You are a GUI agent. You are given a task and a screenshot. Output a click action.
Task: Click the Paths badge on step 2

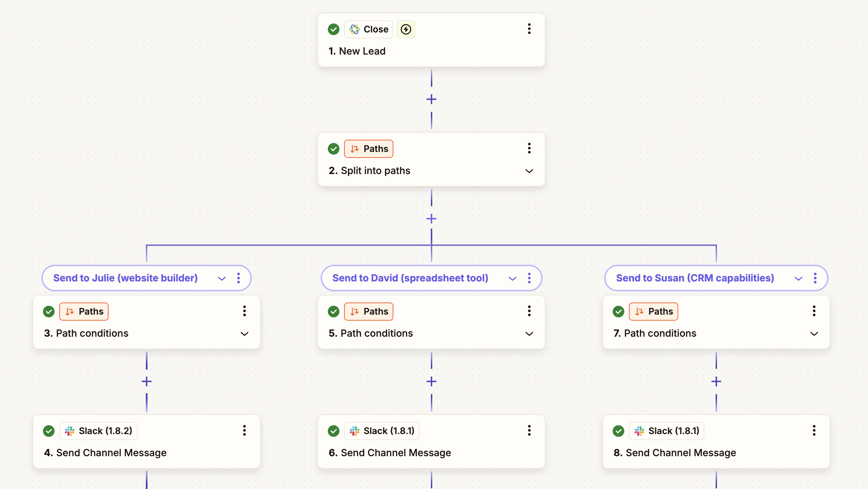(x=369, y=149)
